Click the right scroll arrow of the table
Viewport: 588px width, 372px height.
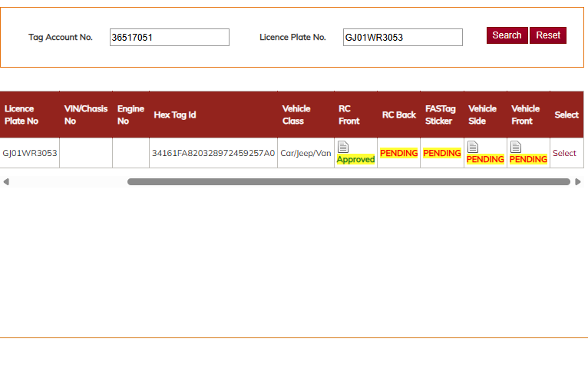pos(578,182)
